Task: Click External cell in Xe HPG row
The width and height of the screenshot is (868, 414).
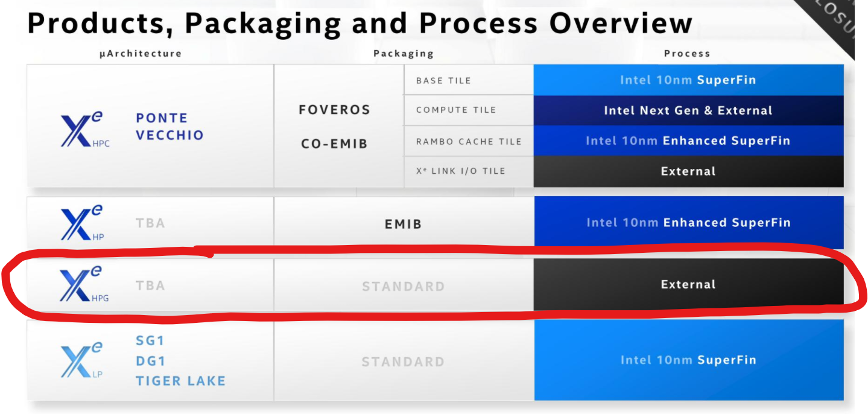Action: [688, 285]
